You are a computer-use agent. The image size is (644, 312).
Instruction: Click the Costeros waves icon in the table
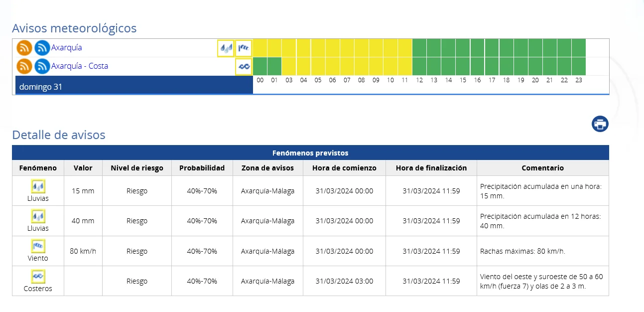(x=38, y=276)
